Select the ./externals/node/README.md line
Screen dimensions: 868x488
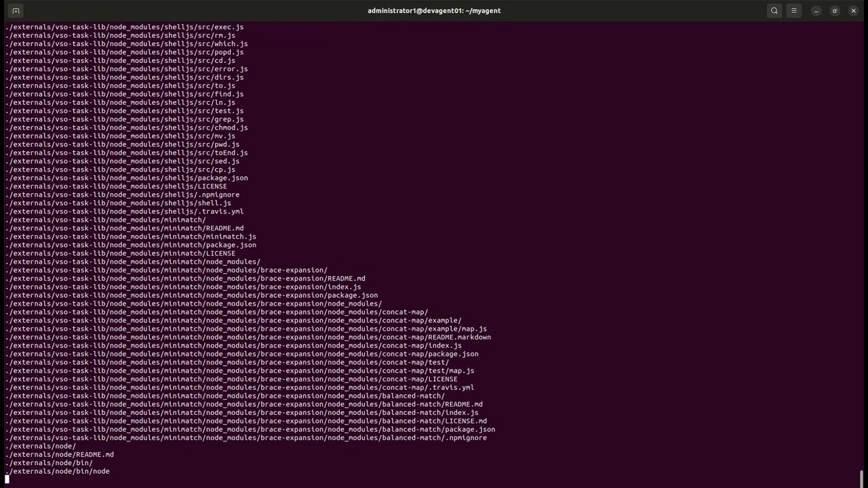[60, 455]
